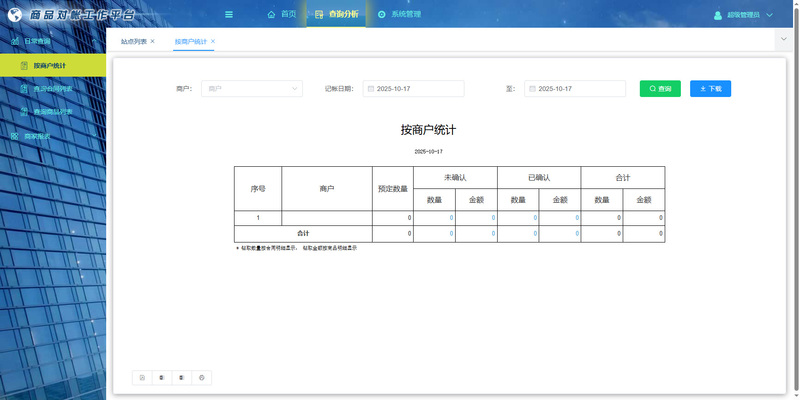Click the globe logo icon

click(x=14, y=14)
